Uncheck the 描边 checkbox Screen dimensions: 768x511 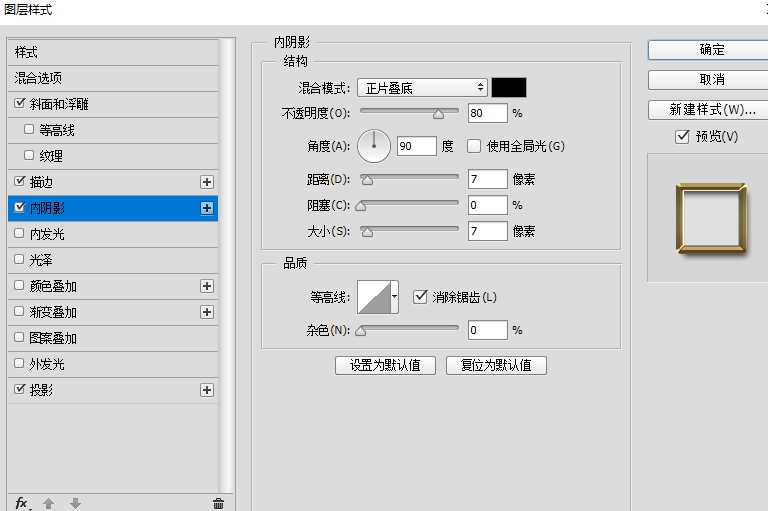20,181
